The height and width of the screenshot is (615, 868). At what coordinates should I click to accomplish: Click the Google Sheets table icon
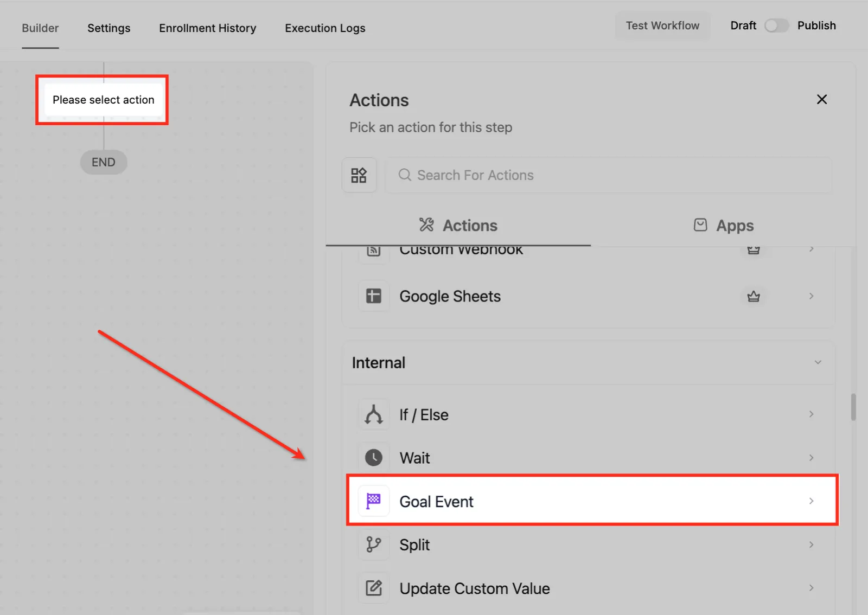click(x=374, y=296)
